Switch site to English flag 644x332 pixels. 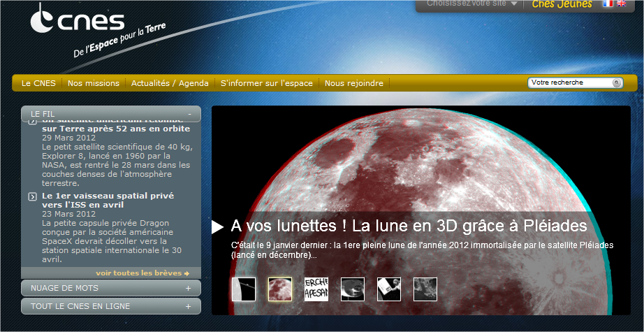622,3
